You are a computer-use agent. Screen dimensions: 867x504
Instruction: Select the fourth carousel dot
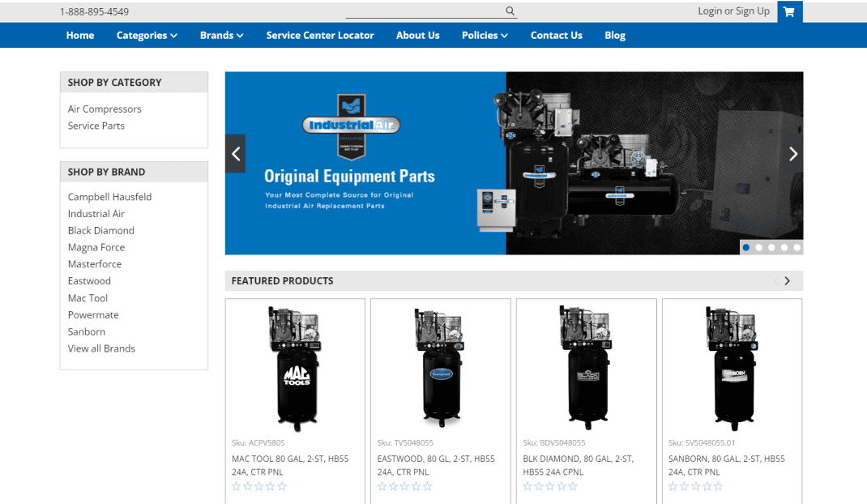coord(784,247)
